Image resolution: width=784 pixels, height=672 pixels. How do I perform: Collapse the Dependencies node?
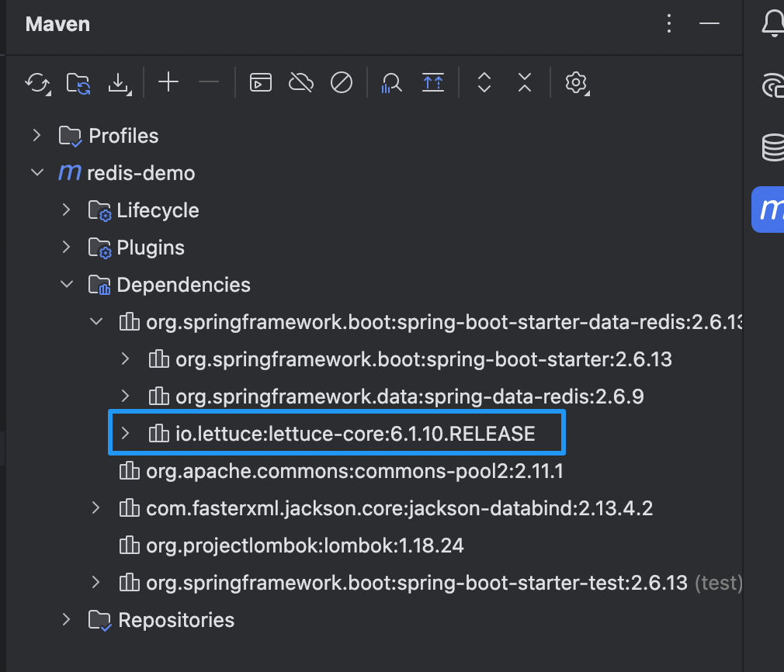point(67,285)
